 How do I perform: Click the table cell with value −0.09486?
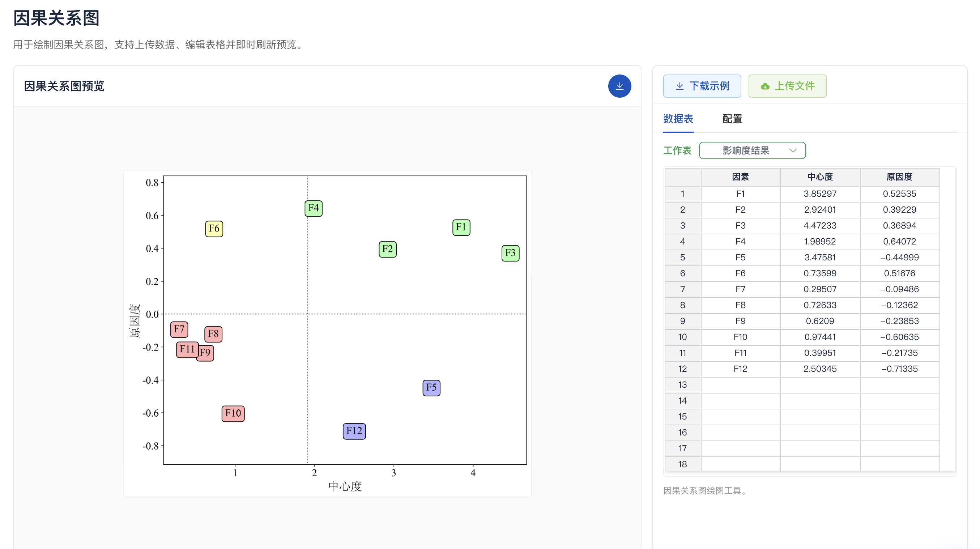coord(899,290)
